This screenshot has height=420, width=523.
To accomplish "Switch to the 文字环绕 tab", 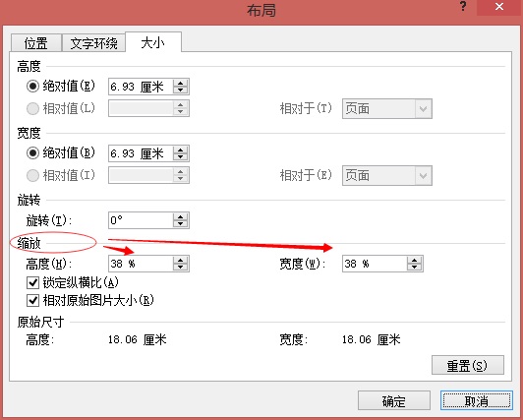I will point(93,43).
